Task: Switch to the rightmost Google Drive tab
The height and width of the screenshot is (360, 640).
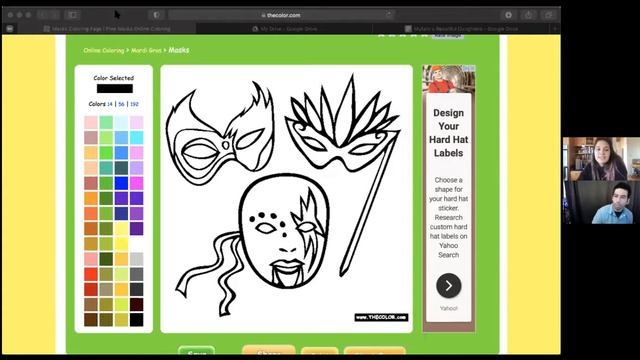Action: click(x=461, y=29)
